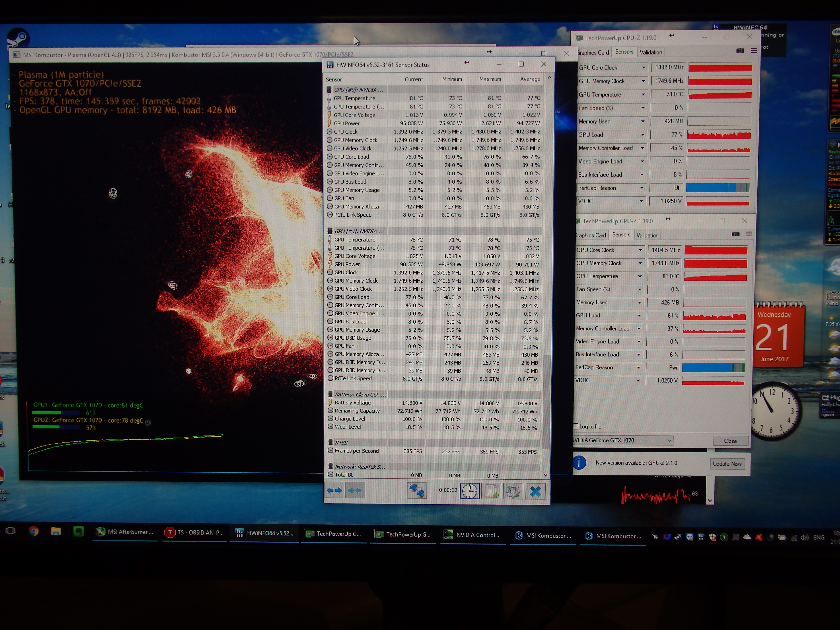The width and height of the screenshot is (840, 630).
Task: Select Sensors tab in upper GPU-Z
Action: (624, 52)
